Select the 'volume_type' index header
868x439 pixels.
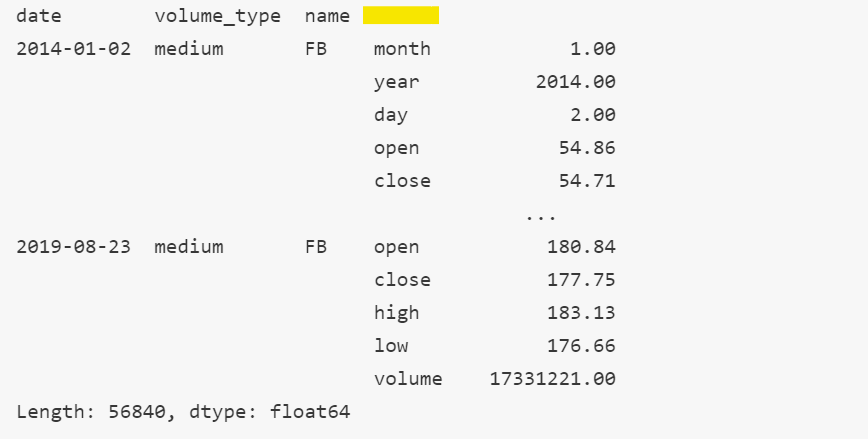(218, 17)
